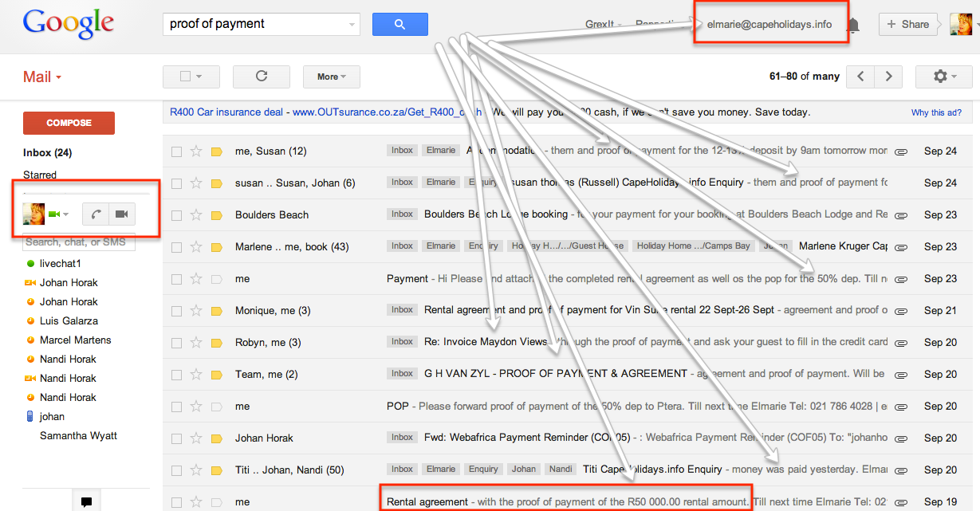Star the Boulders Beach email
980x511 pixels.
tap(196, 214)
